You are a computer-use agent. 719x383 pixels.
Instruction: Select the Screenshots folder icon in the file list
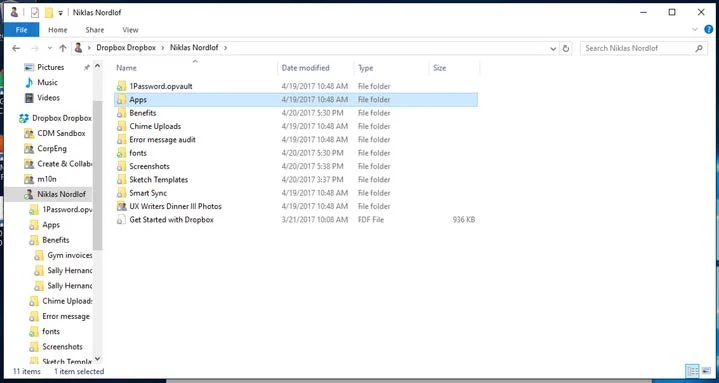tap(122, 166)
